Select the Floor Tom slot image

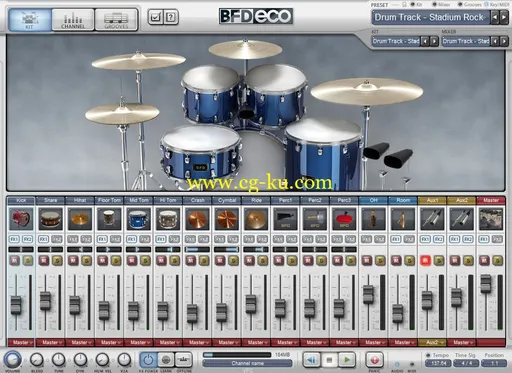[x=109, y=219]
